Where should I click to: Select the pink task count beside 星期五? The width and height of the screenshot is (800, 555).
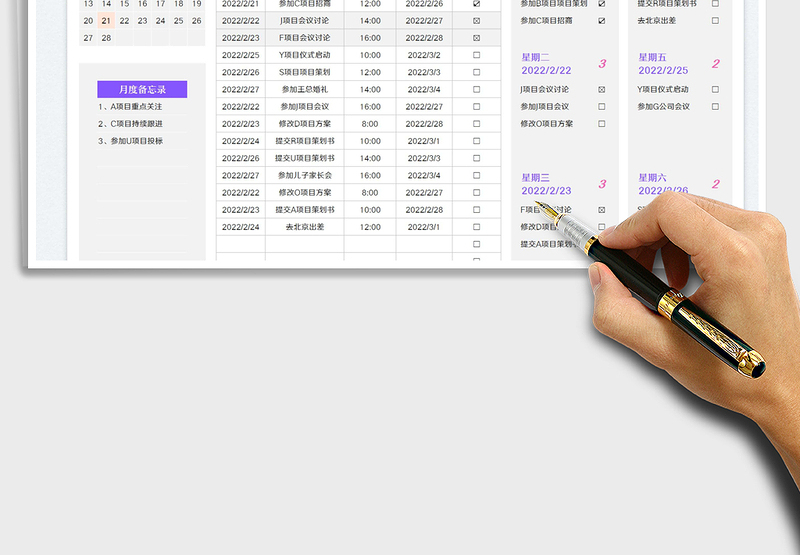pos(715,64)
